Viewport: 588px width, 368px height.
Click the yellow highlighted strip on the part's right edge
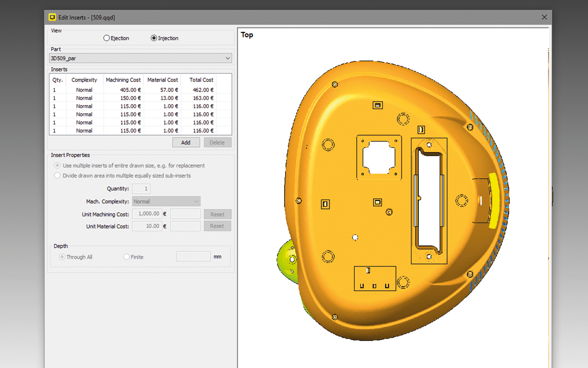(494, 201)
